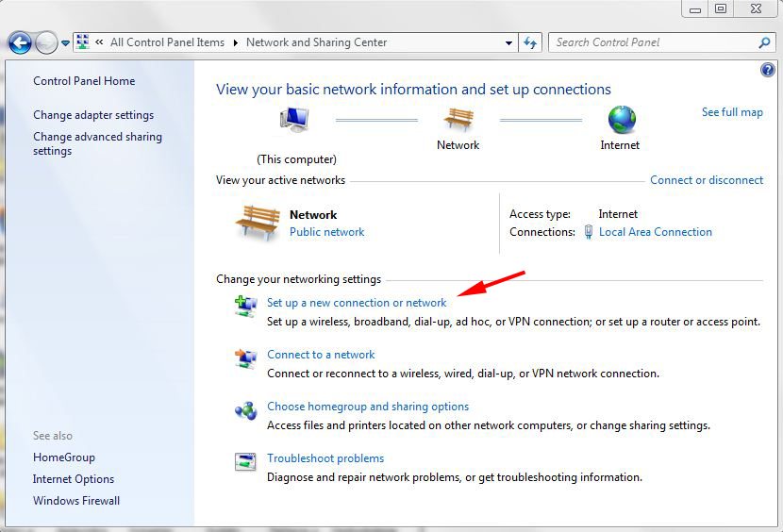Open Change adapter settings
Viewport: 783px width, 532px height.
point(93,115)
